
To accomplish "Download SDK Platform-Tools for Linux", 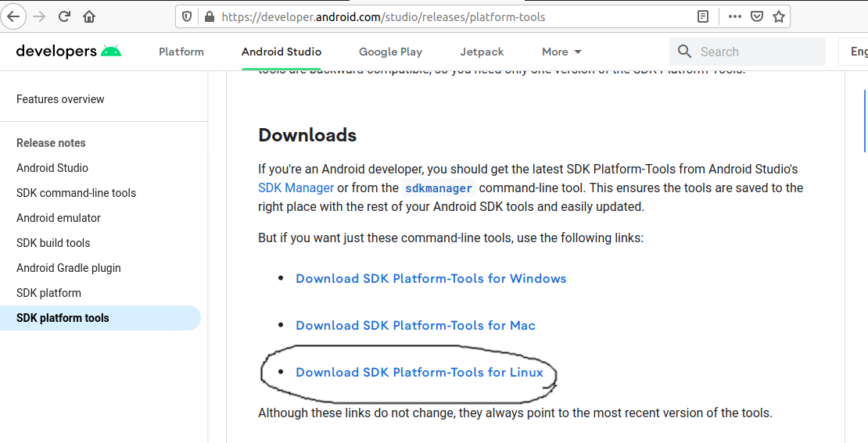I will click(x=419, y=372).
